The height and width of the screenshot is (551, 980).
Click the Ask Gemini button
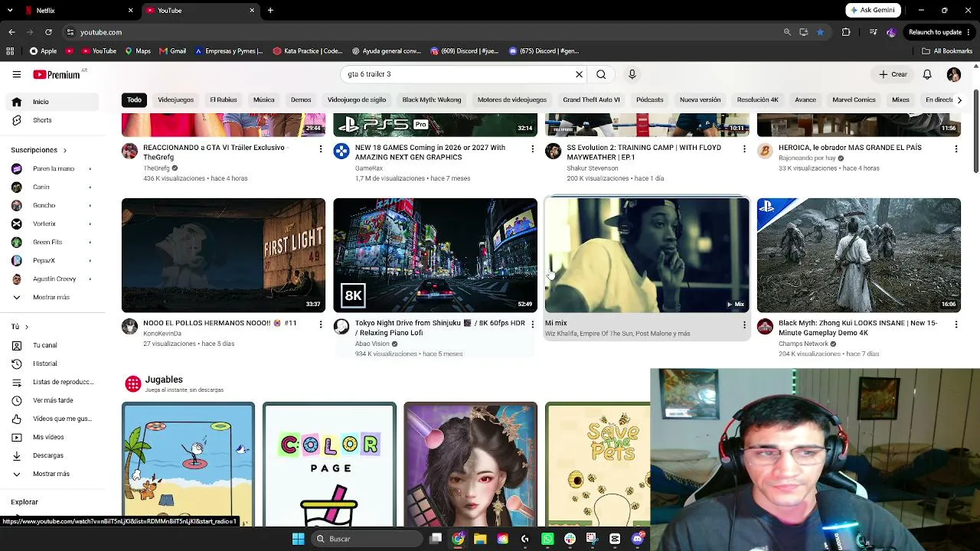point(872,11)
